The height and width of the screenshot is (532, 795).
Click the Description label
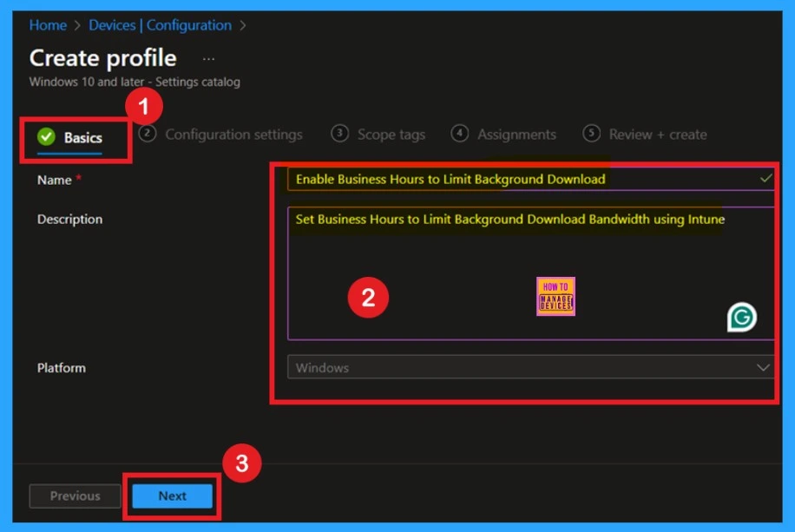(69, 219)
